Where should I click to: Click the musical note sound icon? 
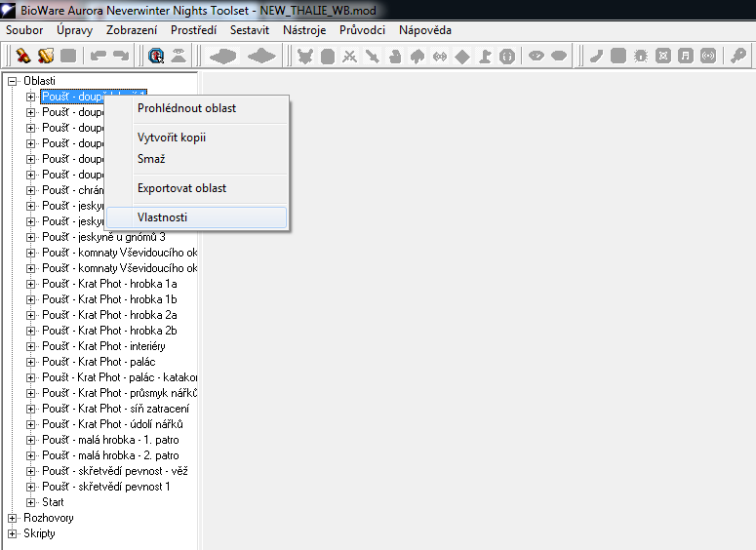pos(686,56)
